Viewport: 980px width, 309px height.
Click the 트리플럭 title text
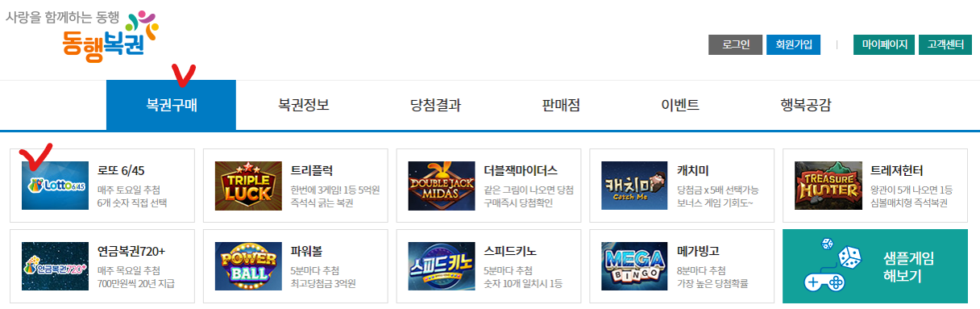[x=312, y=170]
